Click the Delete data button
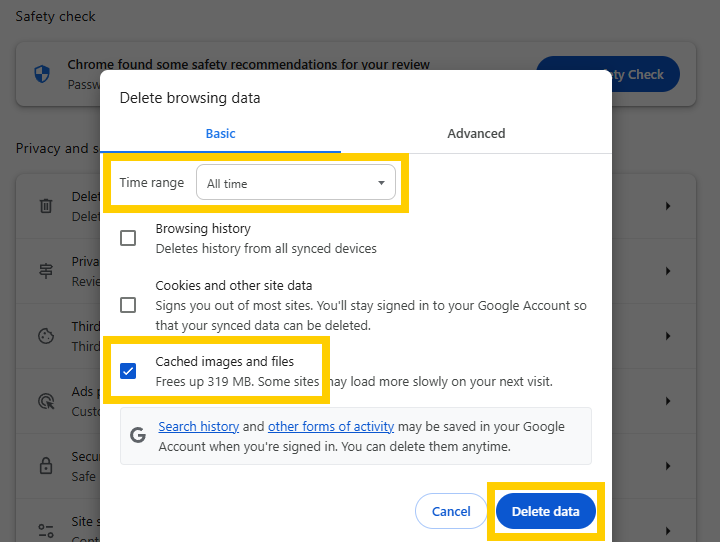The width and height of the screenshot is (720, 542). coord(546,511)
